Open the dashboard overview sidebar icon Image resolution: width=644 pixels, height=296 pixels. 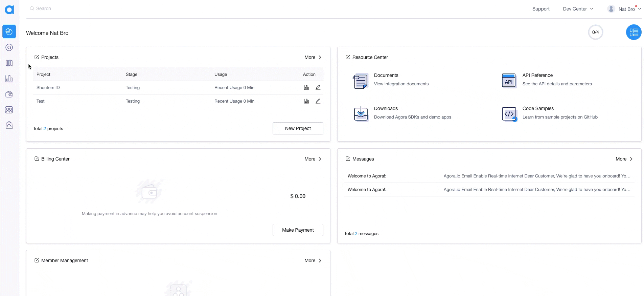pyautogui.click(x=9, y=31)
